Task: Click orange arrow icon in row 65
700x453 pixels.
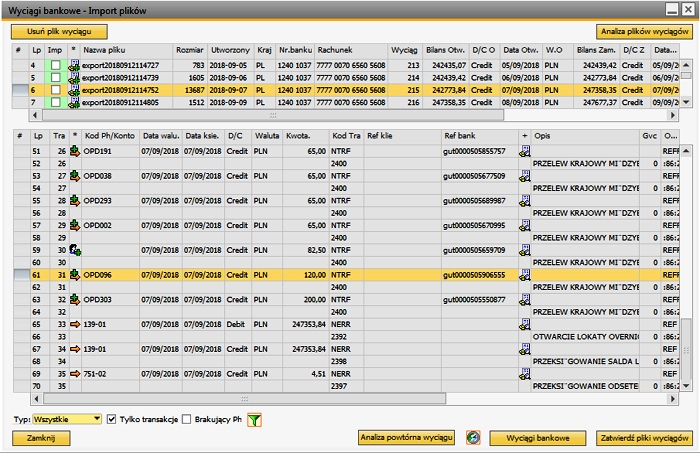Action: pyautogui.click(x=75, y=324)
